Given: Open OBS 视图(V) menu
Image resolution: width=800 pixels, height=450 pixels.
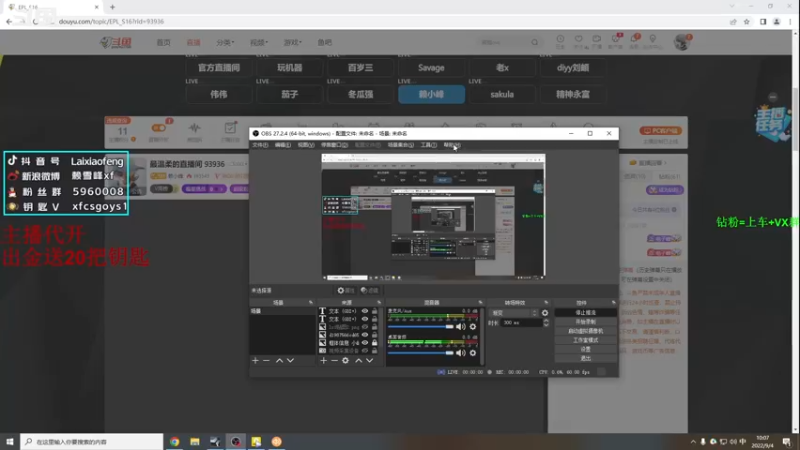Looking at the screenshot, I should pyautogui.click(x=306, y=145).
